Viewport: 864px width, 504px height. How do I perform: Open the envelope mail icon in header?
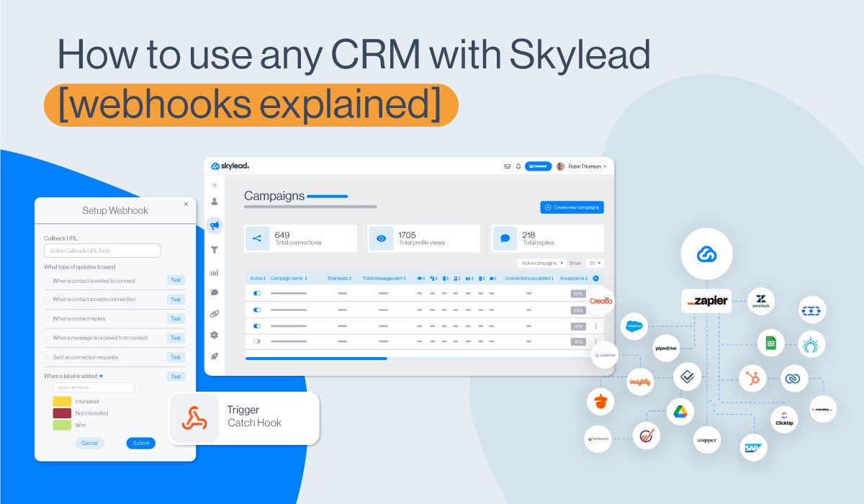(507, 166)
